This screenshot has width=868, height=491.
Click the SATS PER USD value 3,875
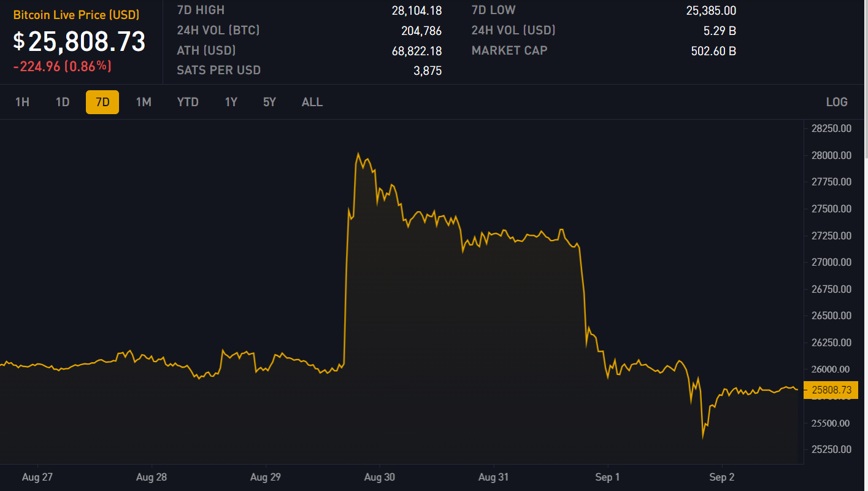pos(428,71)
